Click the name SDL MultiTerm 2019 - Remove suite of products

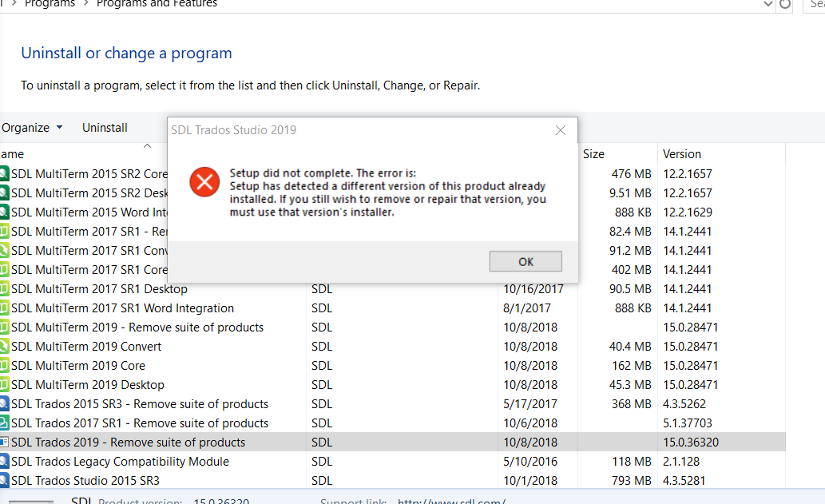(x=137, y=327)
